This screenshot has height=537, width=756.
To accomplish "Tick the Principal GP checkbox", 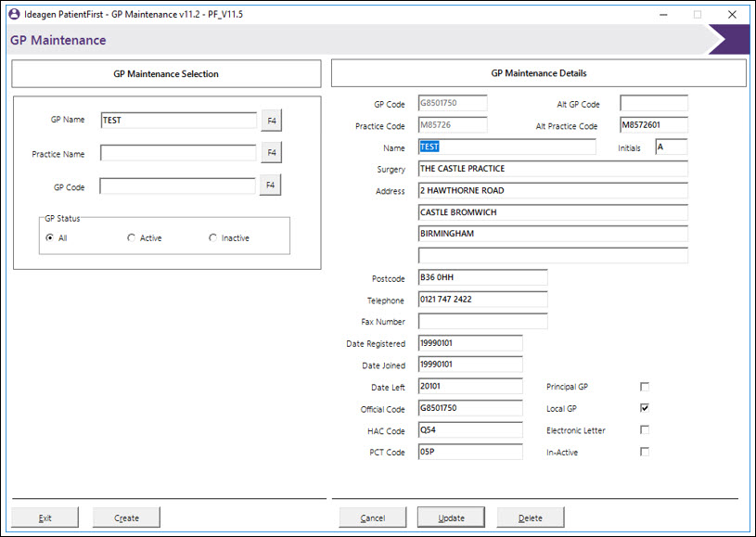I will [644, 387].
